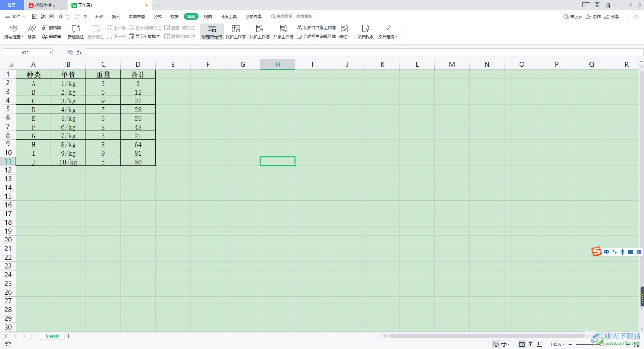This screenshot has width=644, height=349.
Task: Select the Sheet1 tab
Action: (x=53, y=336)
